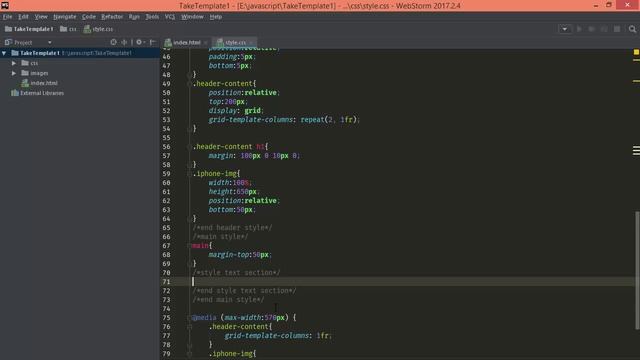Click the '/*end main style*/' comment
Viewport: 640px width, 360px height.
point(228,300)
